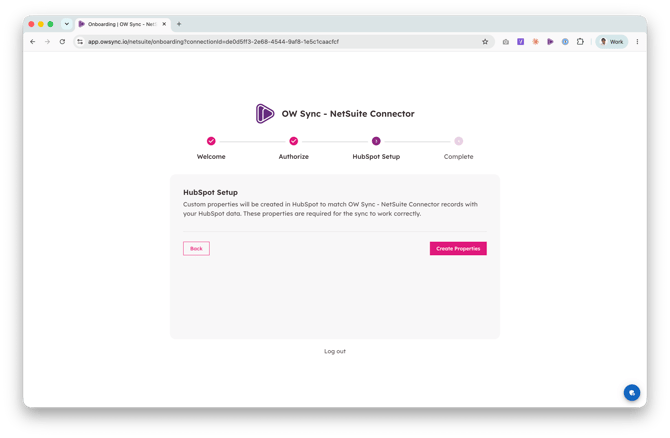
Task: Navigate back with browser back arrow
Action: pyautogui.click(x=33, y=41)
